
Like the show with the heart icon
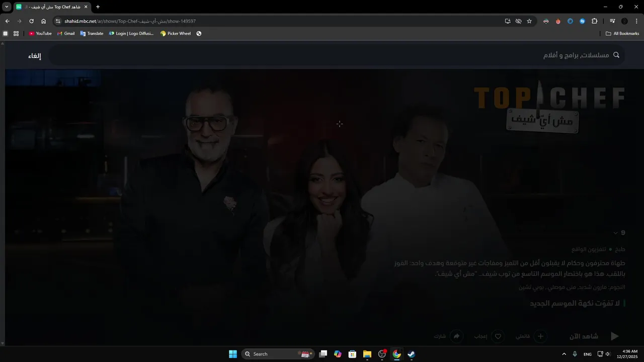click(x=498, y=336)
